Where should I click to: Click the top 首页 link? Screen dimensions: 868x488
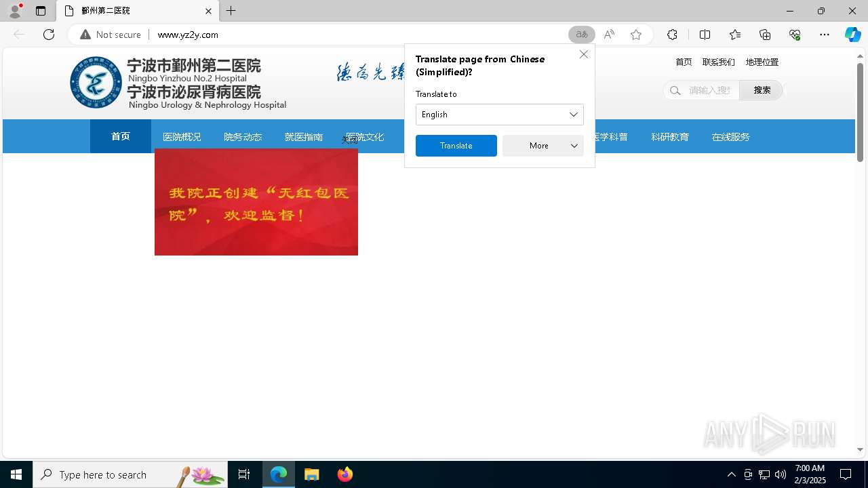[x=684, y=62]
